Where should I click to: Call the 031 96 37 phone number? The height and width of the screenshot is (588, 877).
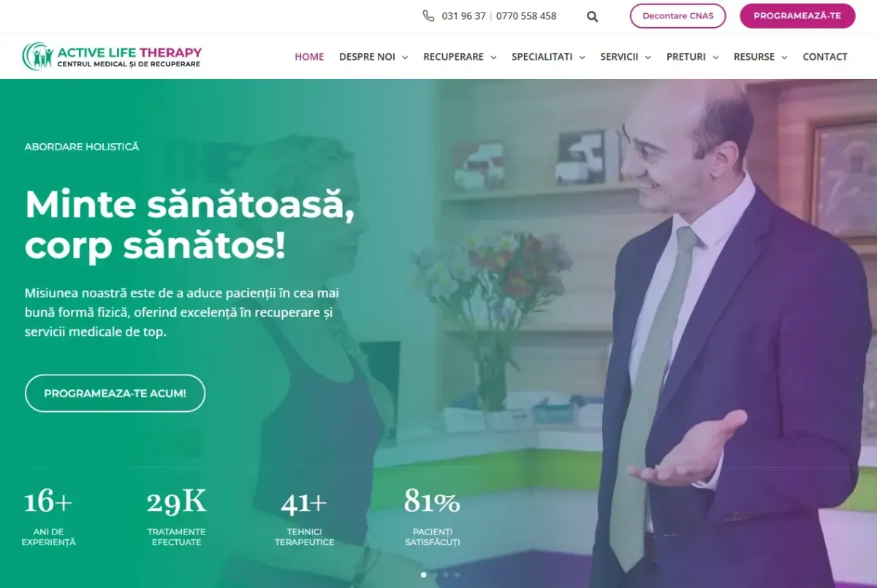pyautogui.click(x=463, y=16)
